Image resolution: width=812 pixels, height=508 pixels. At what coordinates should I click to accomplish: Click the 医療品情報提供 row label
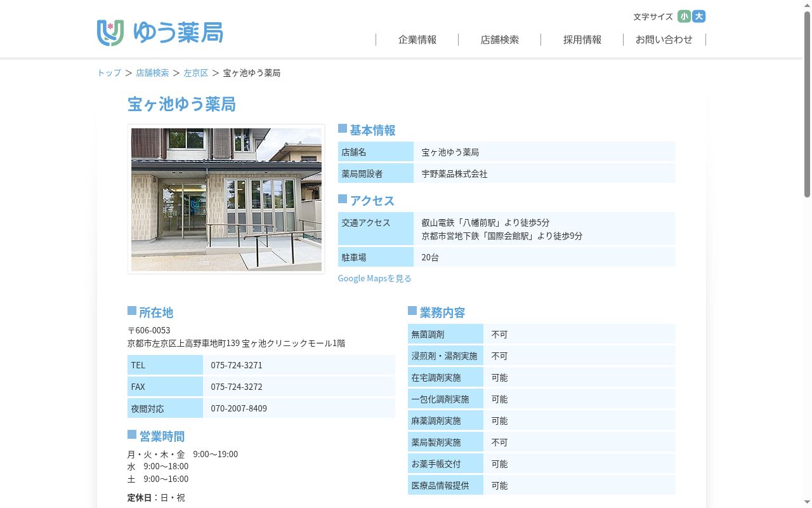[446, 485]
